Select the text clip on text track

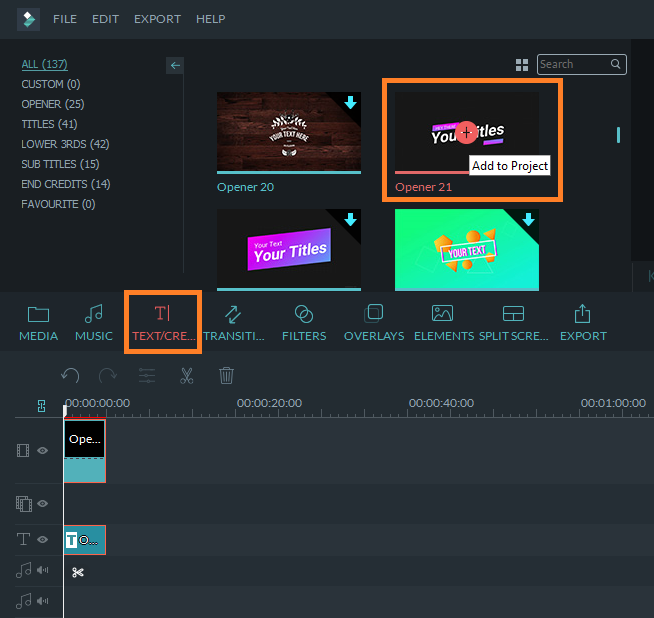coord(85,540)
